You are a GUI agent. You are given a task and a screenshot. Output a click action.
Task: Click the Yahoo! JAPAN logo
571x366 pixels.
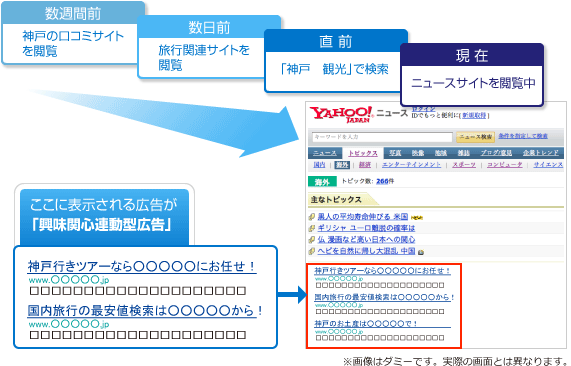(x=341, y=114)
